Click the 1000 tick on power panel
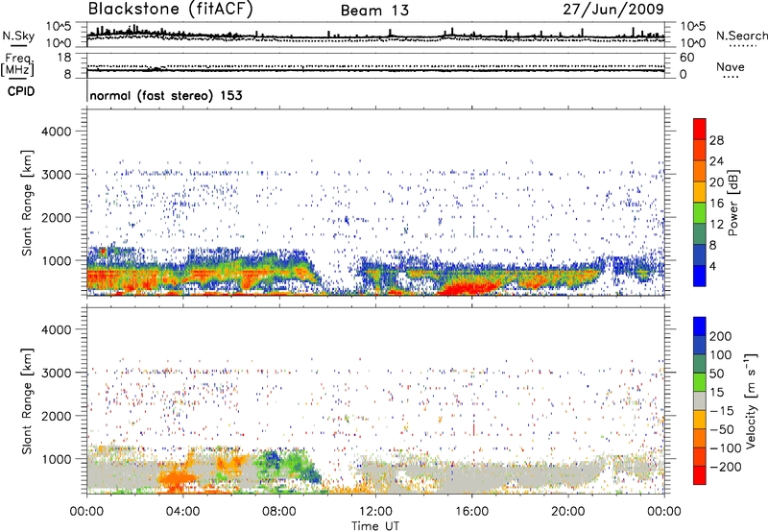 tap(56, 260)
